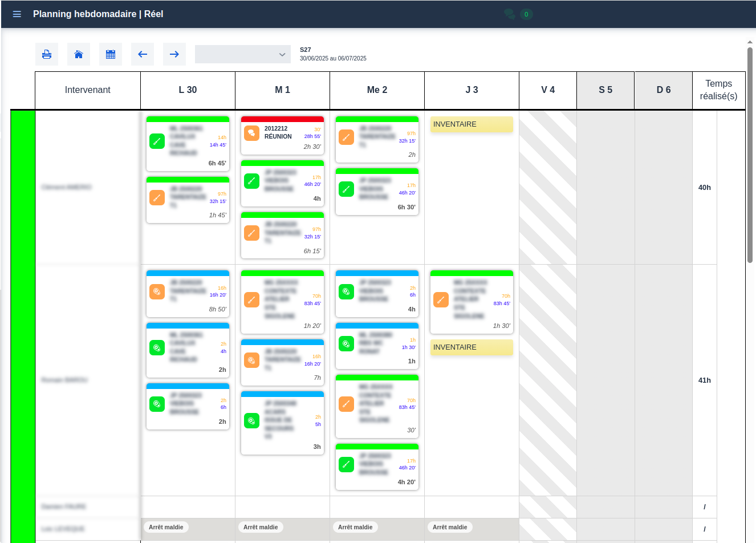This screenshot has width=756, height=543.
Task: Click the green zero notification badge
Action: (x=525, y=14)
